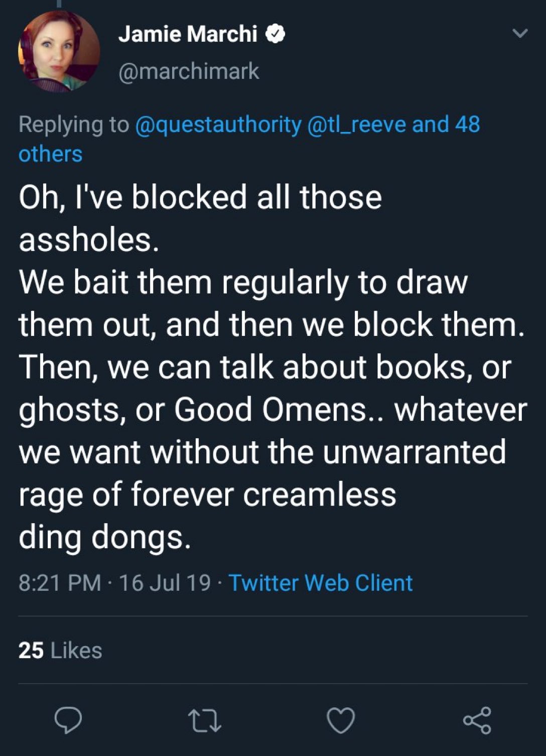Visit the @marchimark handle
This screenshot has height=756, width=546.
(189, 71)
